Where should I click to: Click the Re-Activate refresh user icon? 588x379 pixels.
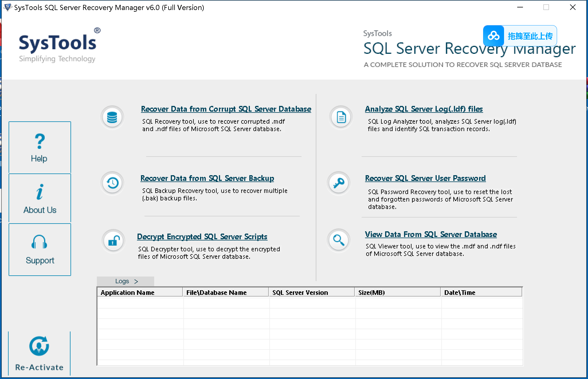(x=39, y=346)
